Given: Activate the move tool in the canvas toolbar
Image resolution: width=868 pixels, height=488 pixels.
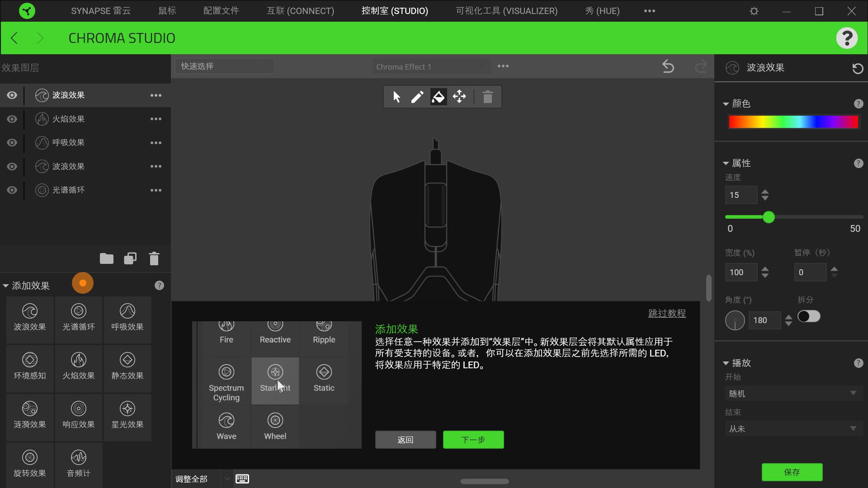Looking at the screenshot, I should point(459,96).
